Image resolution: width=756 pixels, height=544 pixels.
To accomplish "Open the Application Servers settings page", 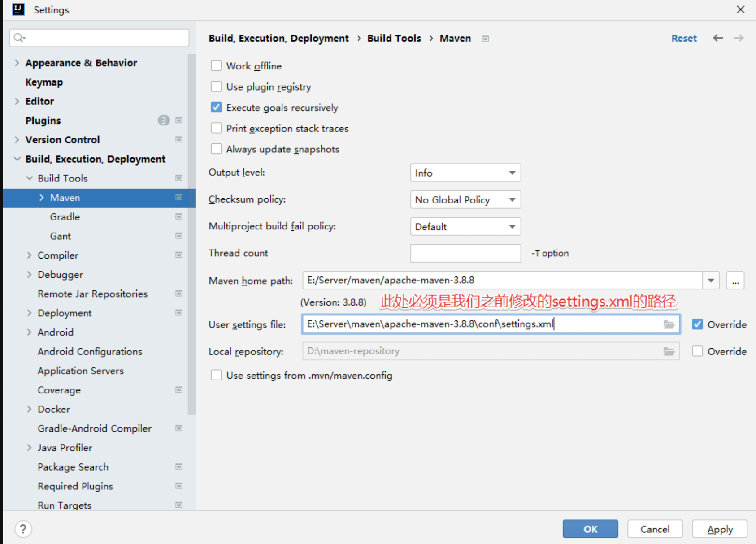I will pyautogui.click(x=81, y=371).
